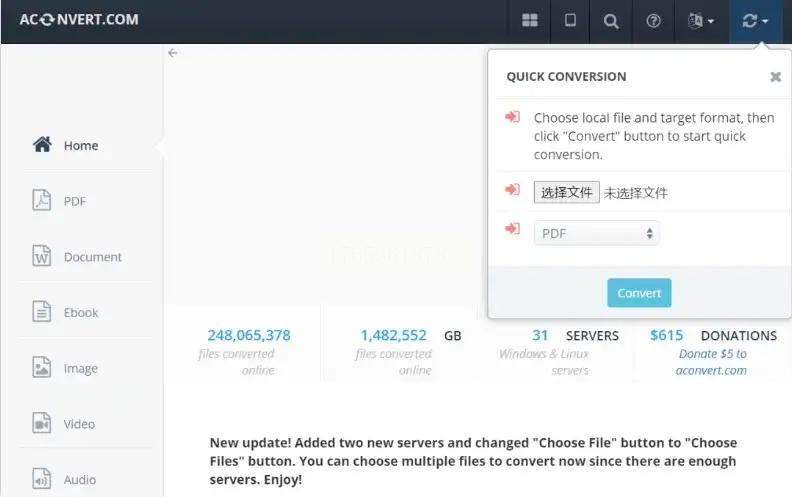Open the language selection dropdown
Image resolution: width=792 pixels, height=497 pixels.
coord(701,21)
